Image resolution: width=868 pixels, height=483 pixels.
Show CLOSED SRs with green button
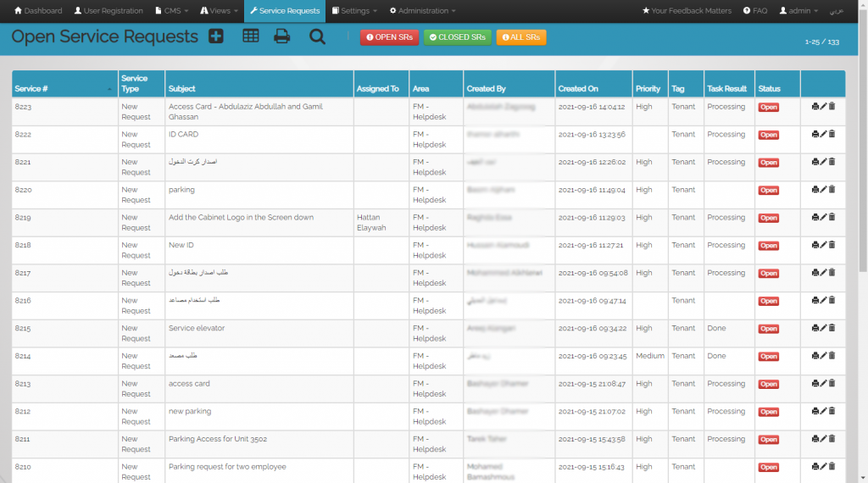[457, 37]
